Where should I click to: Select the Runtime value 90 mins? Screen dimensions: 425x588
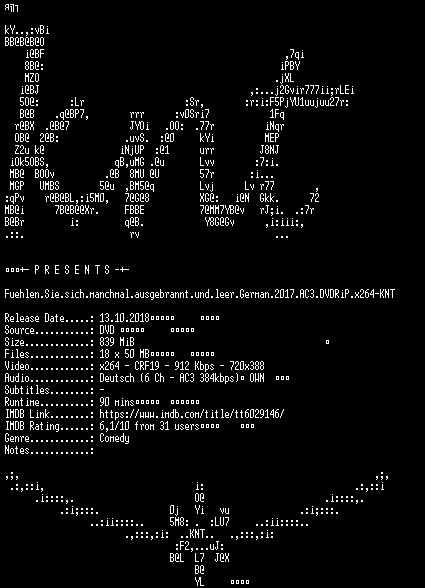[x=117, y=402]
